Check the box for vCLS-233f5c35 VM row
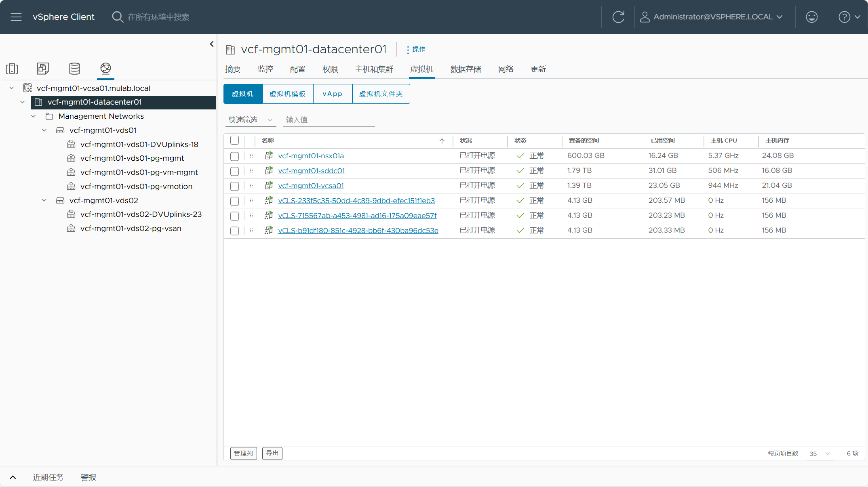Image resolution: width=868 pixels, height=487 pixels. [234, 201]
